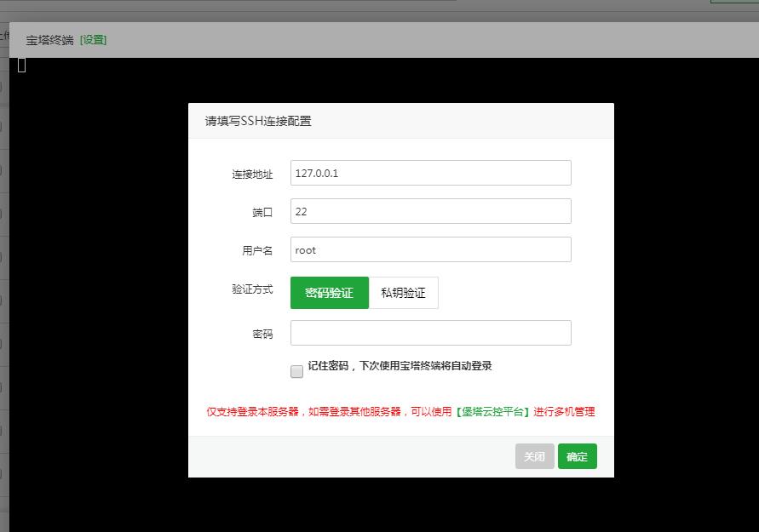
Task: Enable the 记住密码 checkbox
Action: (x=296, y=371)
